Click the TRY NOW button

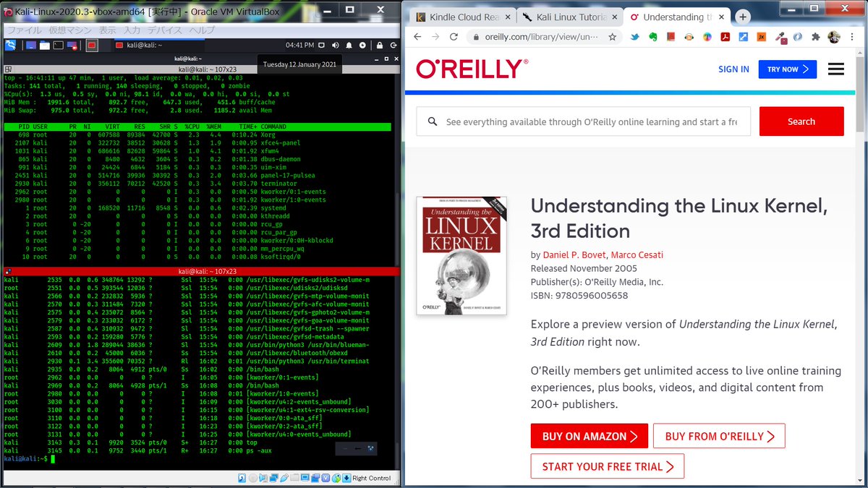[787, 69]
